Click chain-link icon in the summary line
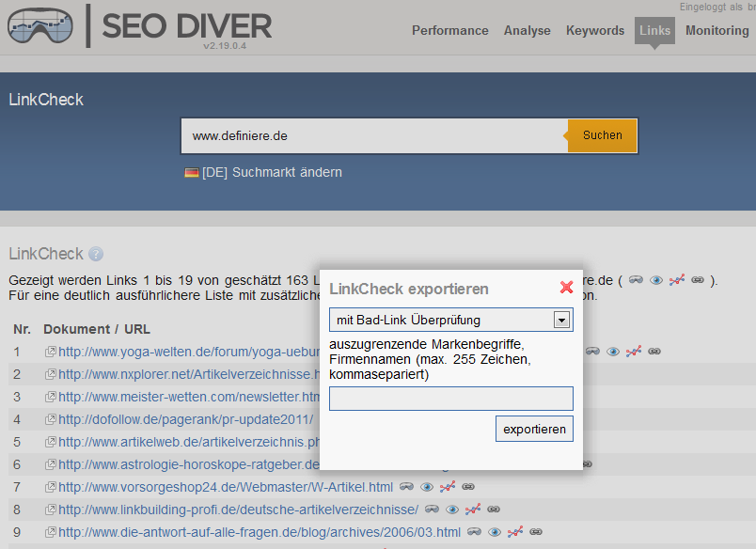Image resolution: width=756 pixels, height=549 pixels. (698, 279)
